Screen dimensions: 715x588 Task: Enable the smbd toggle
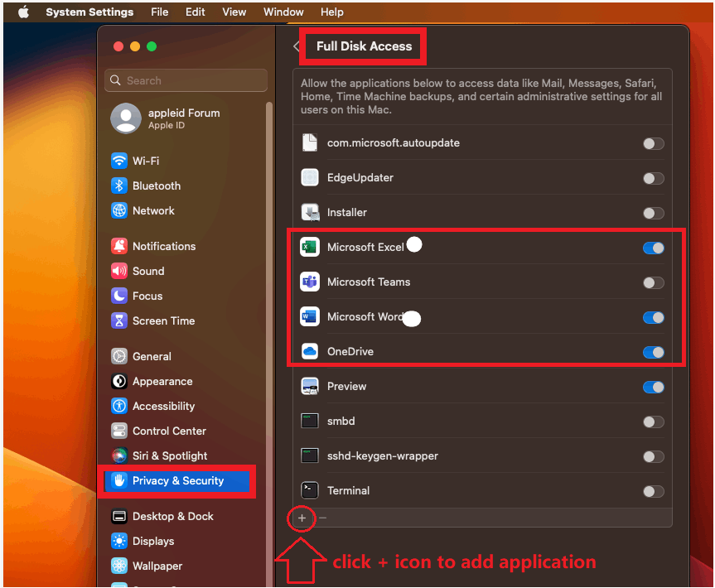pos(654,422)
